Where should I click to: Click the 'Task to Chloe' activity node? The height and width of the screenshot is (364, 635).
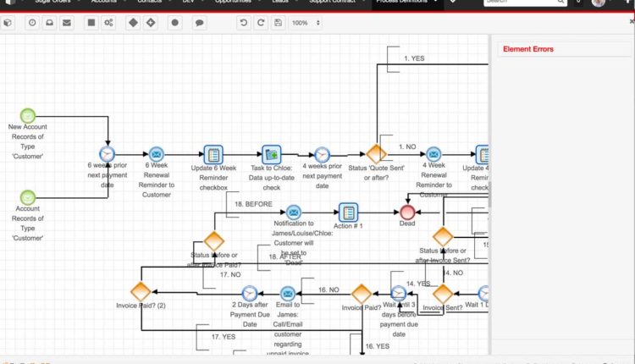tap(271, 154)
